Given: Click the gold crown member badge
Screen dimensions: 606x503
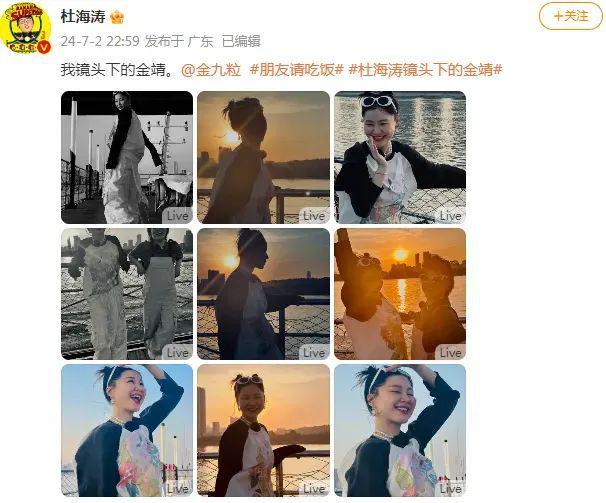Looking at the screenshot, I should pyautogui.click(x=117, y=17).
